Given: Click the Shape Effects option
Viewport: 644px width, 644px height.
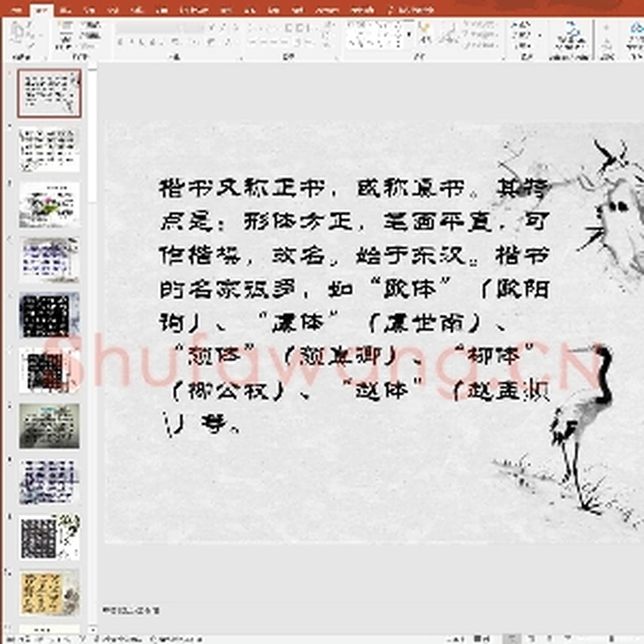Looking at the screenshot, I should (480, 45).
